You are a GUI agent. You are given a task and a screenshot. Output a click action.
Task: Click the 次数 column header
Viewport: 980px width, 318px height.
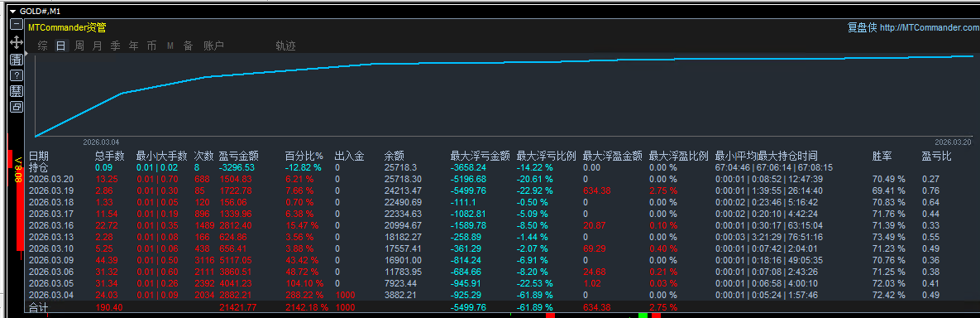point(203,156)
